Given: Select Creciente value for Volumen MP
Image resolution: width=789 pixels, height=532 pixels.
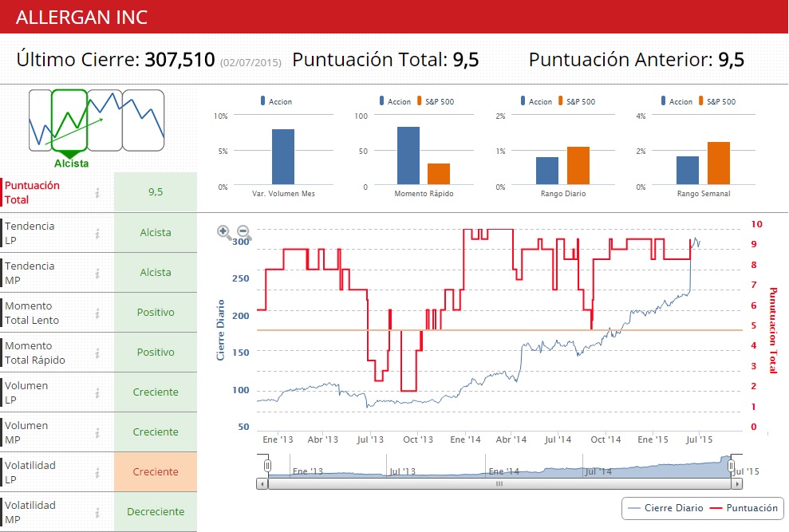Looking at the screenshot, I should tap(156, 432).
